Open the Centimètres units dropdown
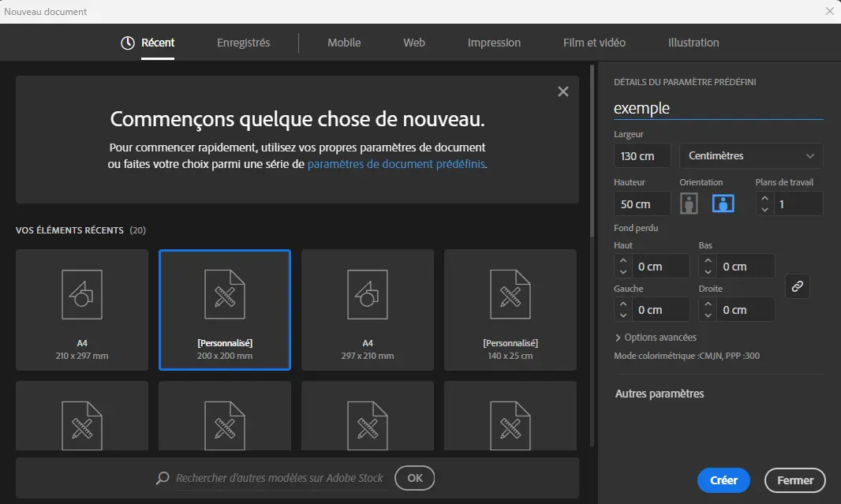Screen dimensions: 841x504 click(x=751, y=156)
